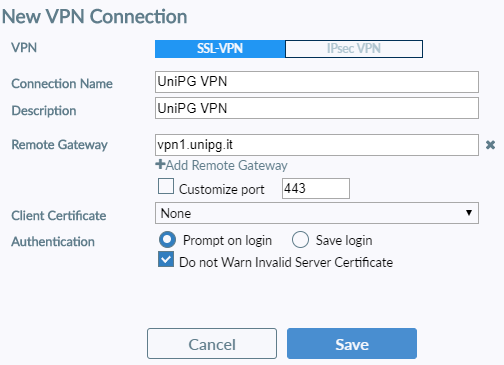The width and height of the screenshot is (504, 365).
Task: Remove the vpn1.unipg.it gateway with X icon
Action: tap(490, 145)
